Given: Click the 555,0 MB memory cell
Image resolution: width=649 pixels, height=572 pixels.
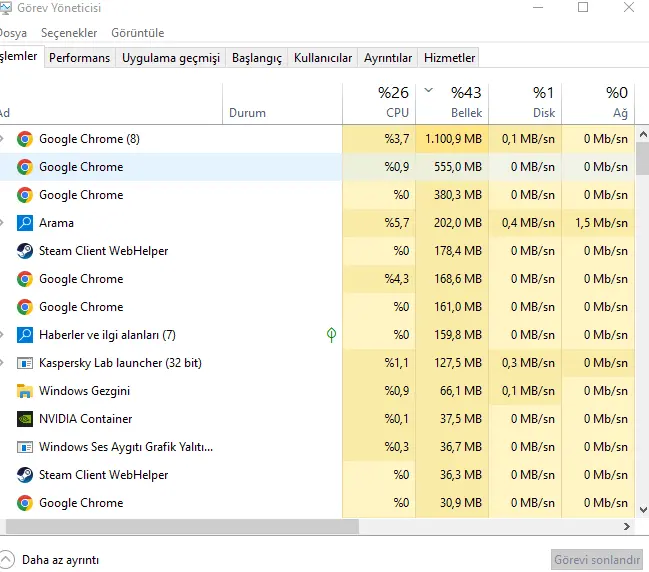Looking at the screenshot, I should 452,167.
